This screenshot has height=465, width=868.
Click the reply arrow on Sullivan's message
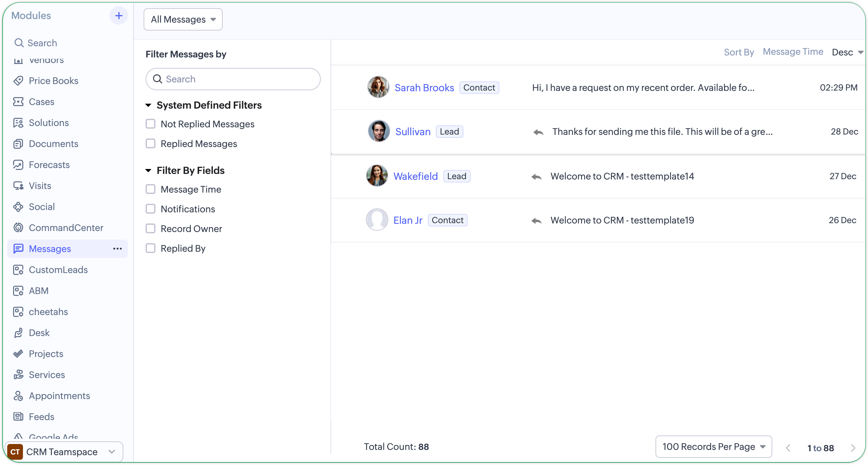pos(538,132)
